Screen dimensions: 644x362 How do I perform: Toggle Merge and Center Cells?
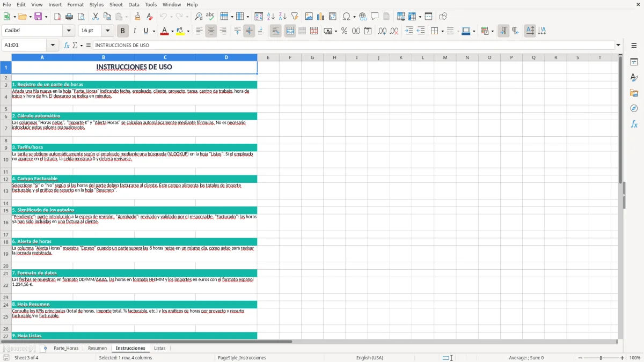(x=290, y=31)
